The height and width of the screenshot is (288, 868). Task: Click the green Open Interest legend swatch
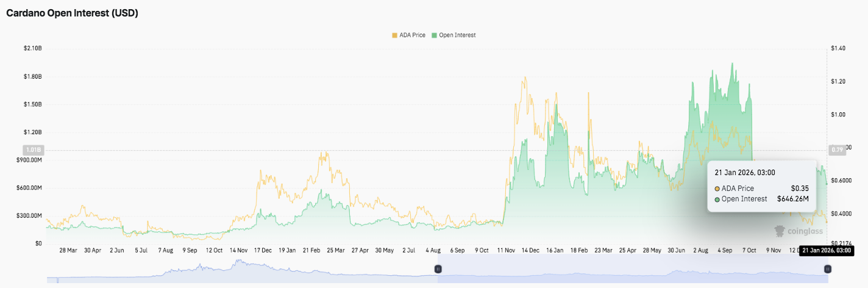coord(434,35)
